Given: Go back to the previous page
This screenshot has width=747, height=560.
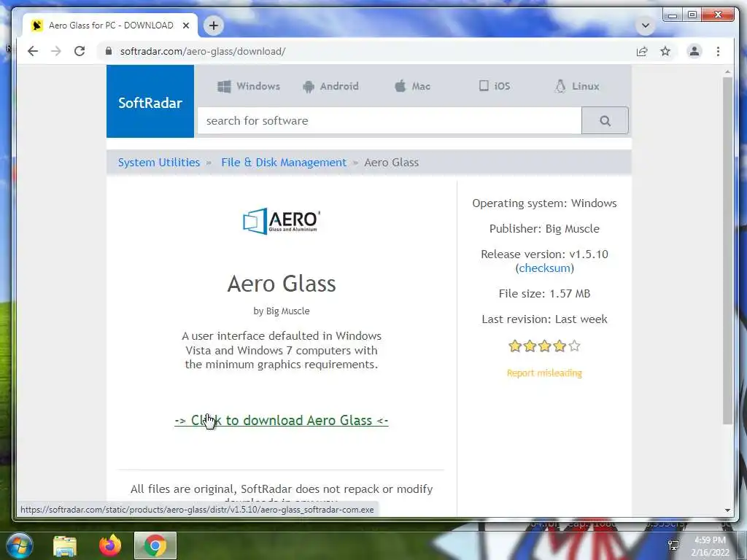Looking at the screenshot, I should click(32, 51).
